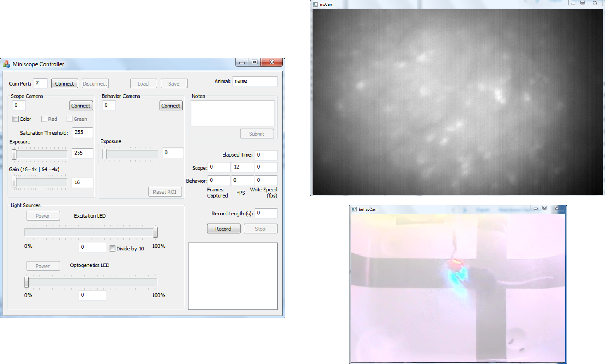Image resolution: width=605 pixels, height=364 pixels.
Task: Toggle the Divide by 10 checkbox
Action: [113, 249]
